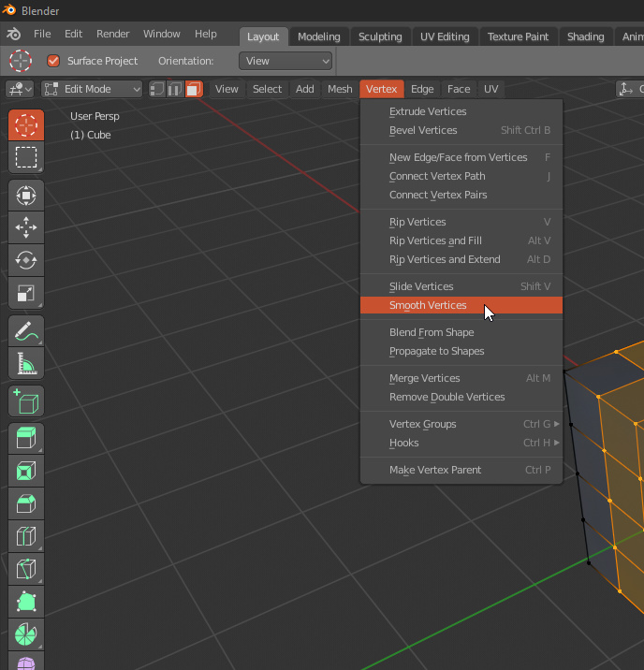This screenshot has height=670, width=644.
Task: Choose Bevel Vertices
Action: click(x=461, y=130)
